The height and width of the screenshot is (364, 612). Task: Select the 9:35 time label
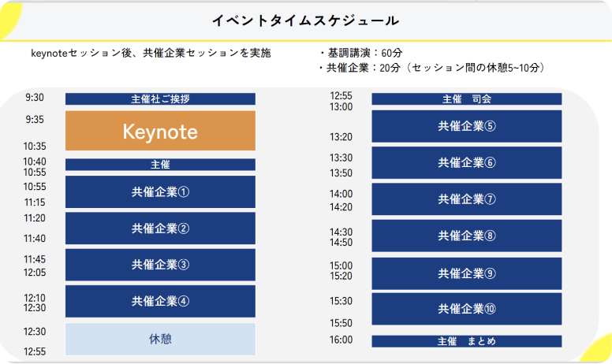(x=35, y=119)
